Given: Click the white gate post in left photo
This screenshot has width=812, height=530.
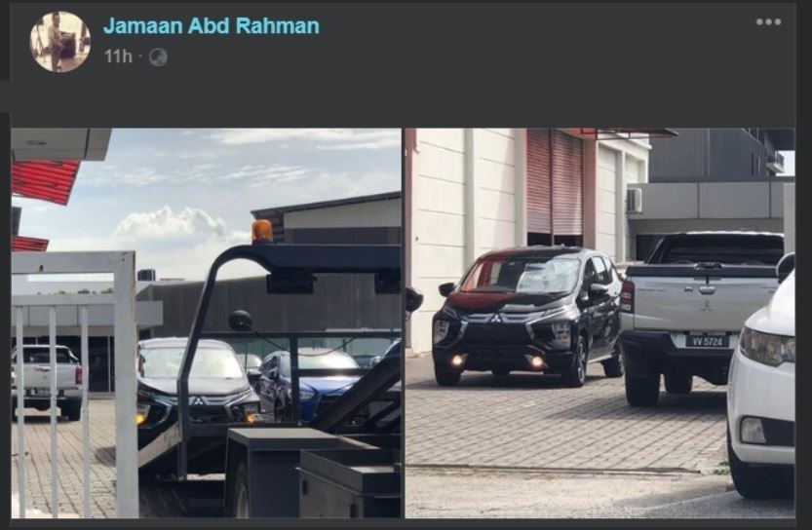Looking at the screenshot, I should point(126,384).
